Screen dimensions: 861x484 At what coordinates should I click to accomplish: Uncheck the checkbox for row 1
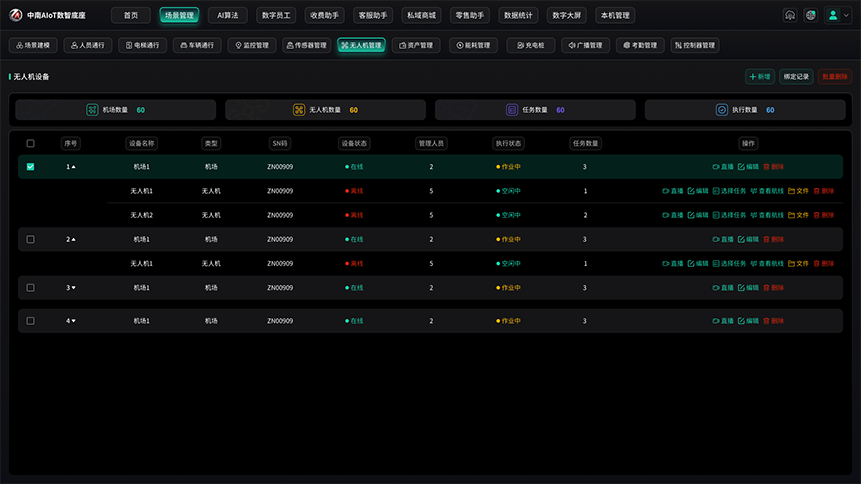(x=30, y=166)
